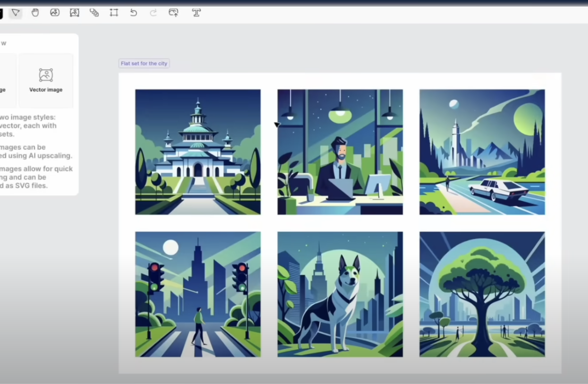This screenshot has width=588, height=384.
Task: Click the upload image icon
Action: [x=173, y=13]
